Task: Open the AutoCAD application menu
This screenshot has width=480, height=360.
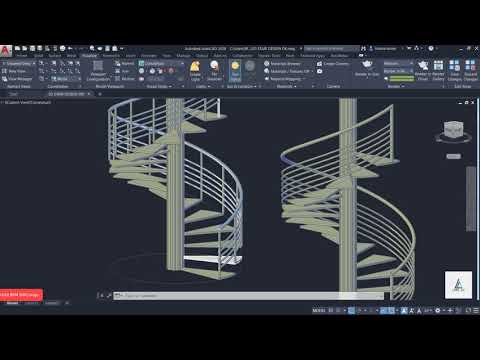Action: [6, 51]
